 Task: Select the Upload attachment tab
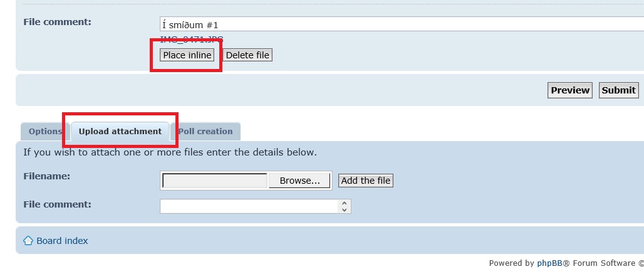click(120, 132)
